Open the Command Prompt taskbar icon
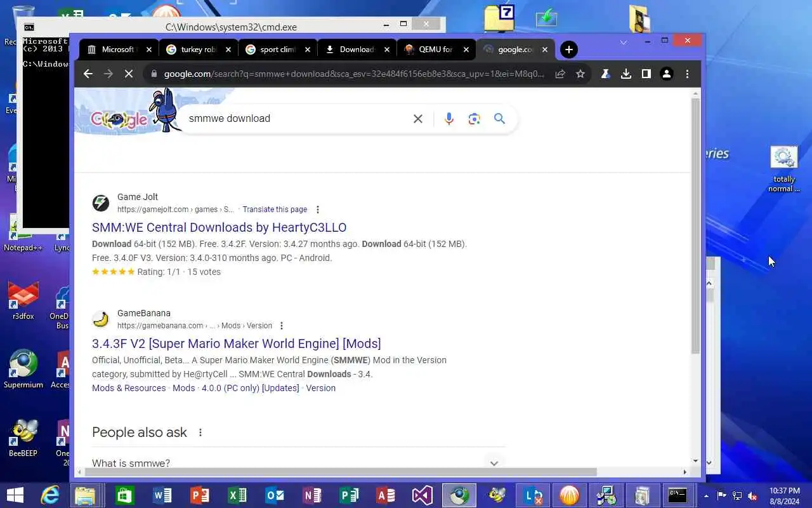This screenshot has width=812, height=508. coord(677,495)
